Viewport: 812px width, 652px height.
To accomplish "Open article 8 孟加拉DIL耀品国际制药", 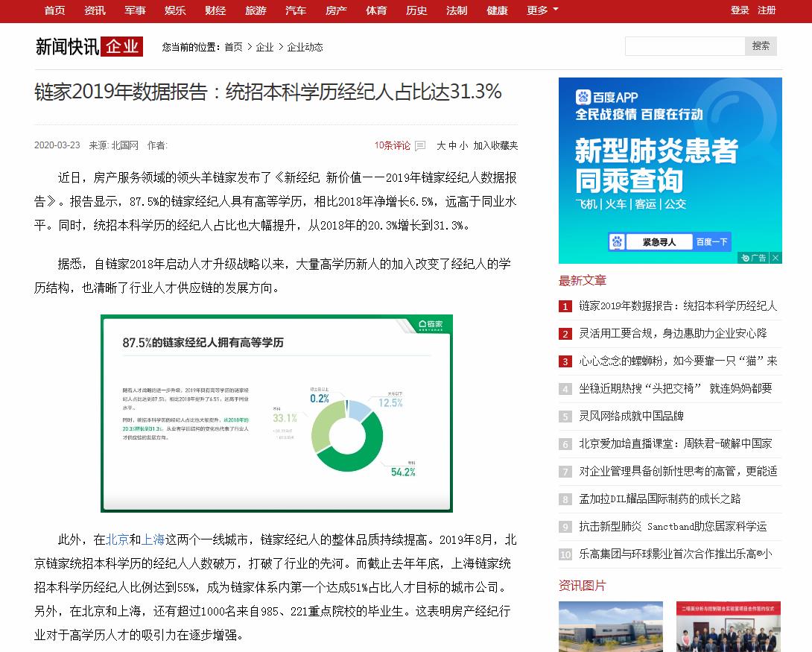I will (660, 499).
